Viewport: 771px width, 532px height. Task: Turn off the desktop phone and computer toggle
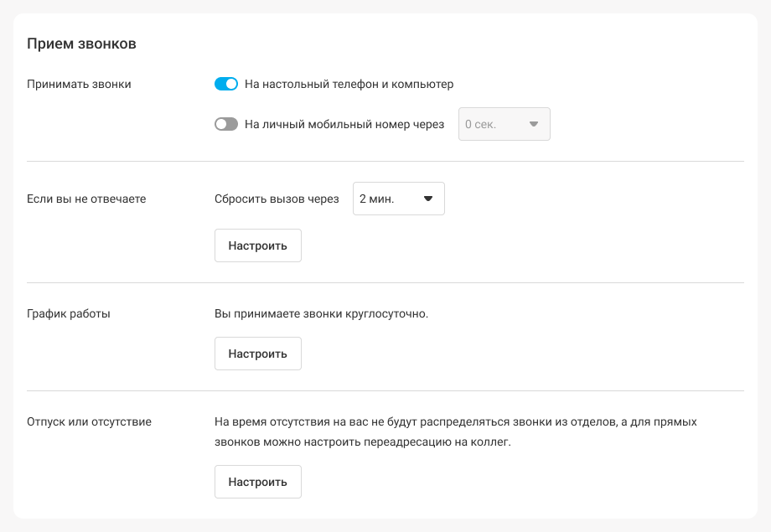point(226,84)
